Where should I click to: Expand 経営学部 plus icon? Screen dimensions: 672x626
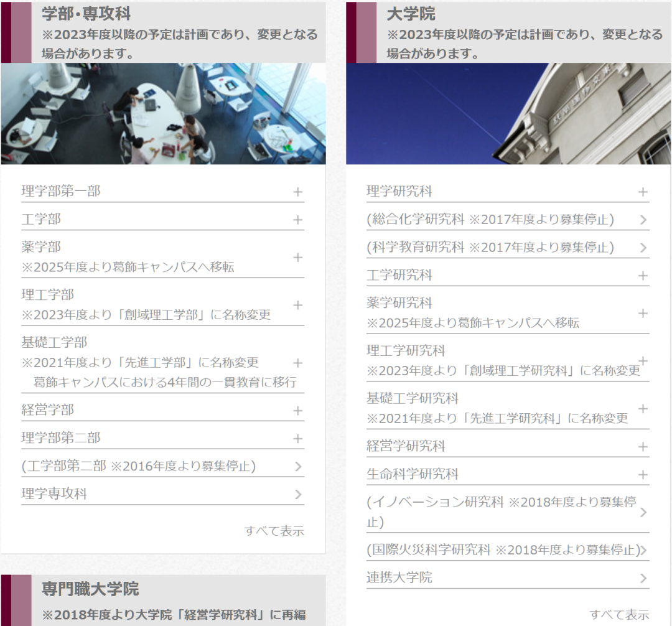click(x=298, y=411)
